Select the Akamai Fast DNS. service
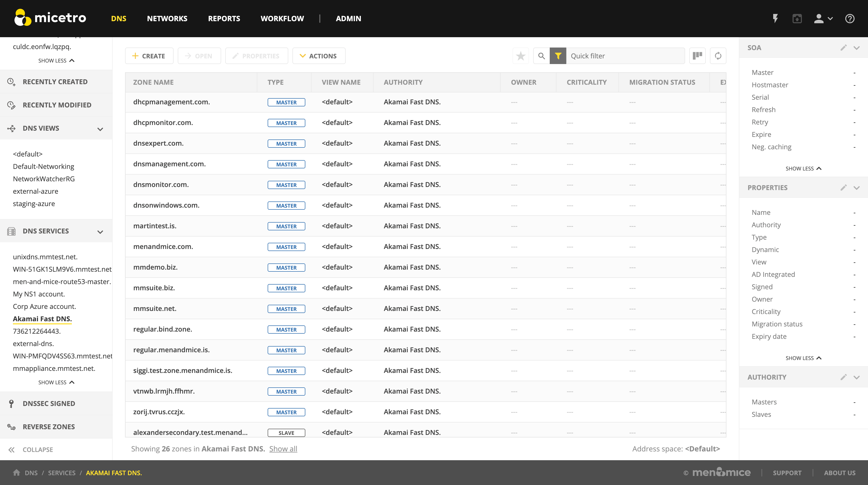 click(x=42, y=319)
